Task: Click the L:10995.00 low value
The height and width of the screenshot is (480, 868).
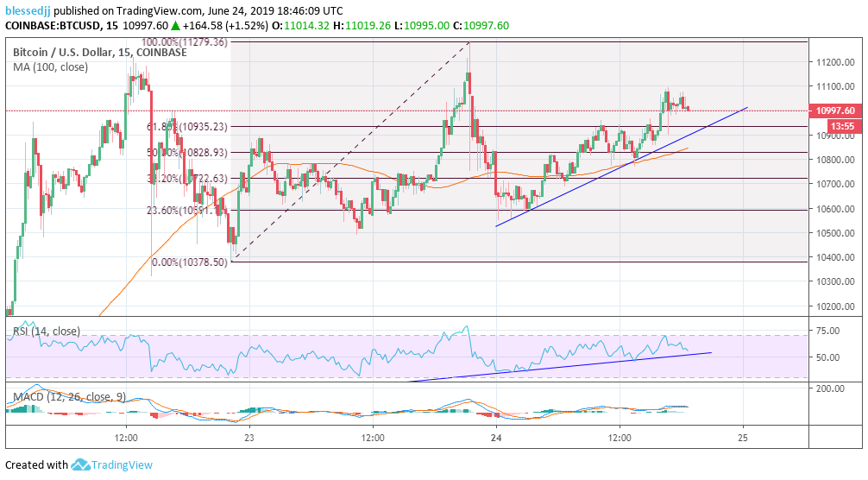Action: coord(421,25)
